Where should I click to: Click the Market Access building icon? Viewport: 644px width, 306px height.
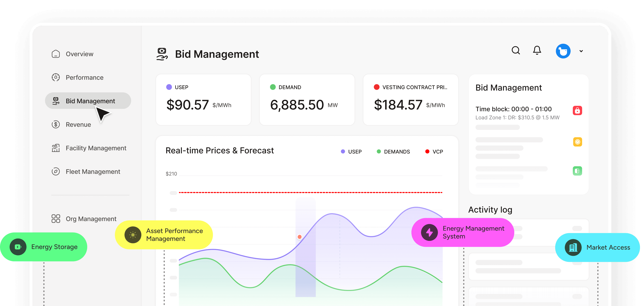[573, 248]
